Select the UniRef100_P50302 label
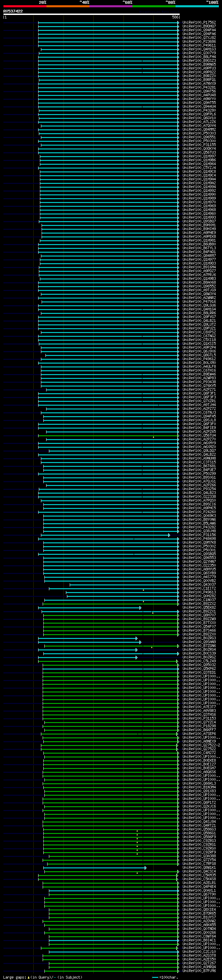Viewport: 222px width, 980px height. [x=199, y=546]
